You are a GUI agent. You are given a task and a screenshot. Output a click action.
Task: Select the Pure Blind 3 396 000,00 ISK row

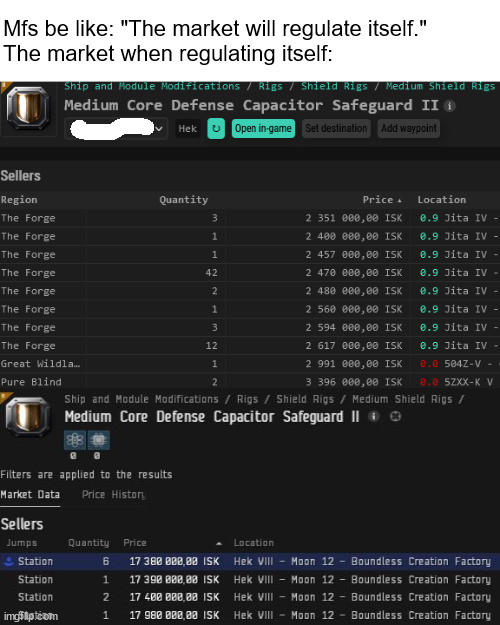[250, 381]
